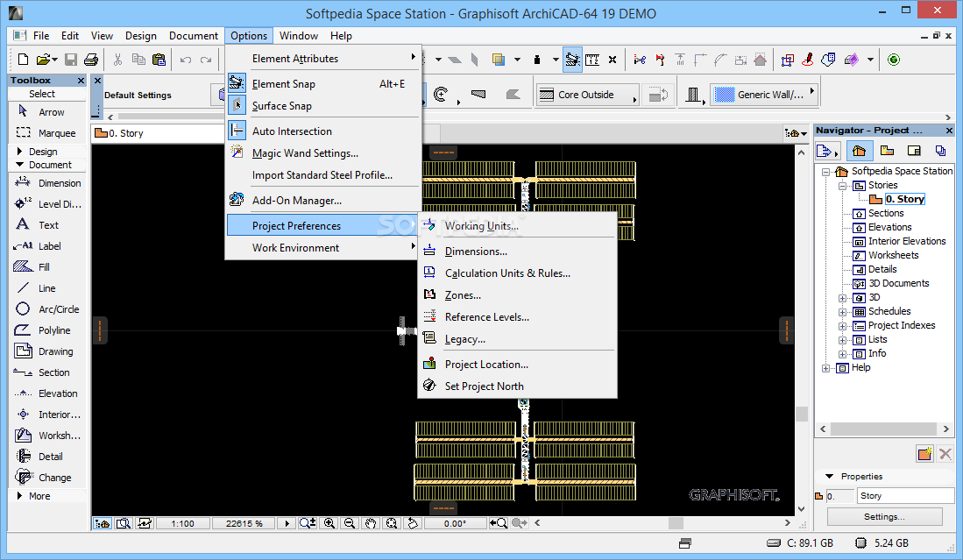The height and width of the screenshot is (560, 963).
Task: Collapse the Document toolbox group
Action: click(19, 165)
